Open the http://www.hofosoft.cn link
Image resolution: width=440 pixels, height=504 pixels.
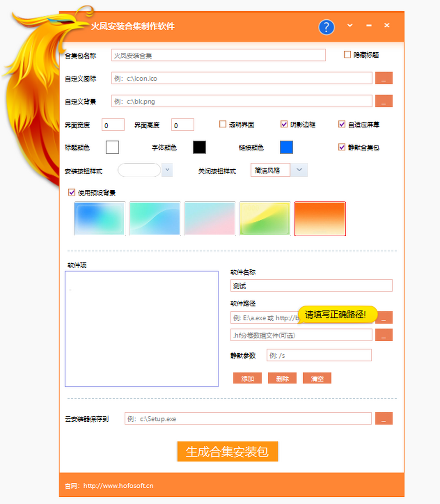(x=118, y=486)
